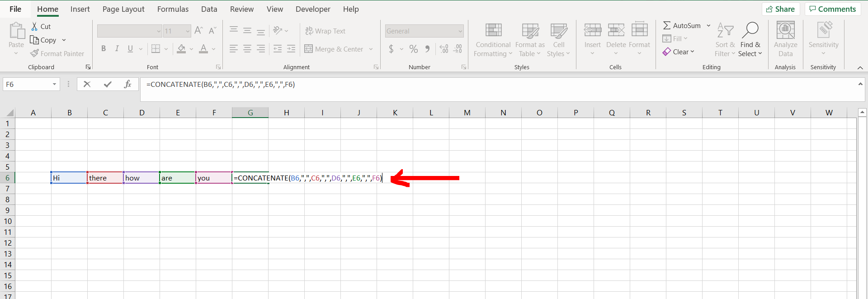Expand the AutoSum dropdown arrow

[x=708, y=26]
